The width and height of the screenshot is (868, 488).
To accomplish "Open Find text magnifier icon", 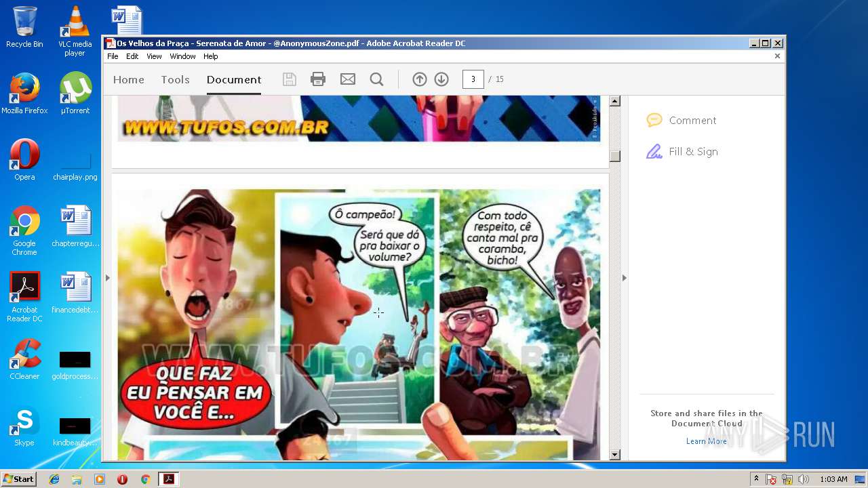I will coord(377,79).
